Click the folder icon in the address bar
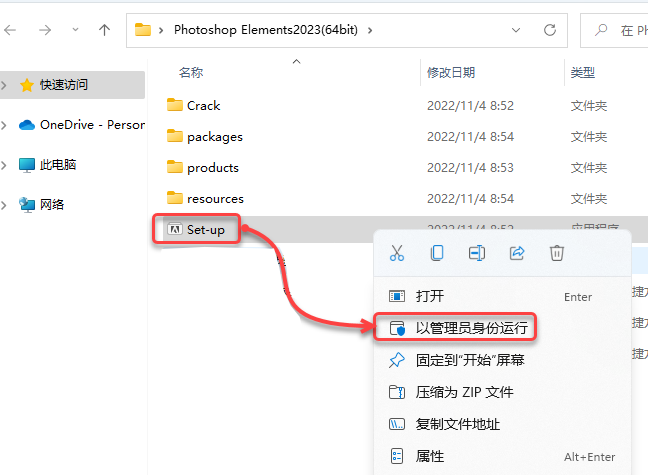 [x=143, y=30]
